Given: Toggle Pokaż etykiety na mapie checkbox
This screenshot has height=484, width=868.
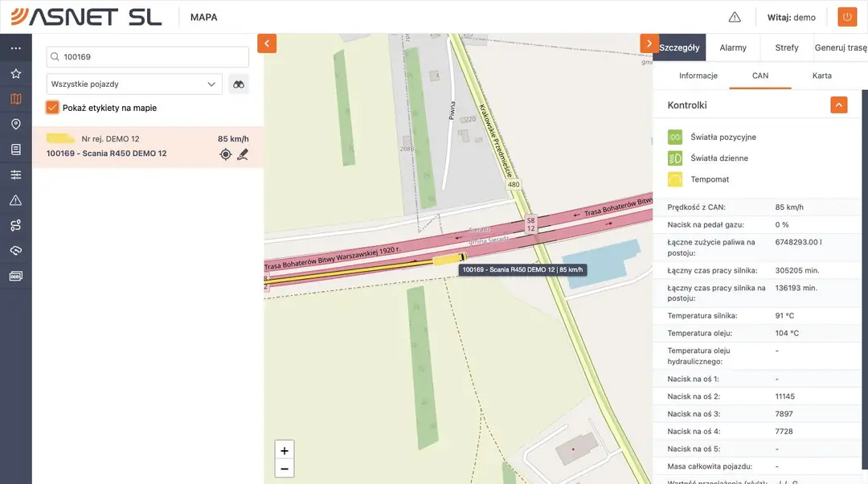Looking at the screenshot, I should (52, 108).
